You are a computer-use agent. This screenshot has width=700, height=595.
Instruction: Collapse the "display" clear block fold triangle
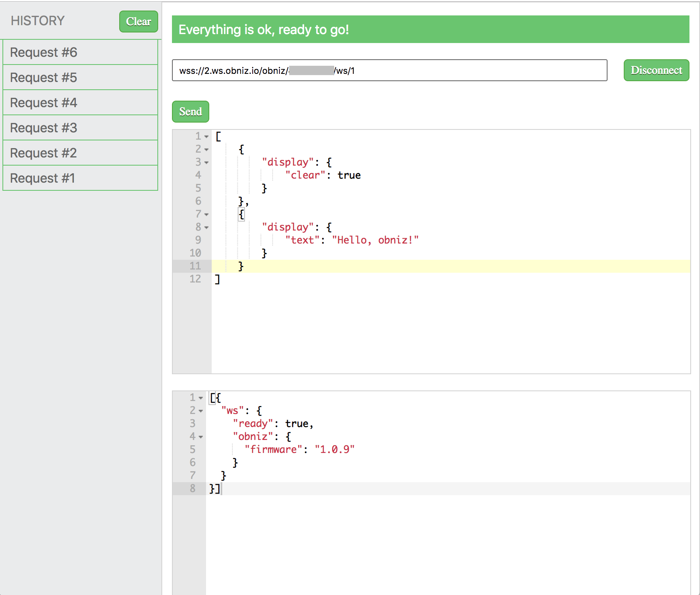(207, 162)
